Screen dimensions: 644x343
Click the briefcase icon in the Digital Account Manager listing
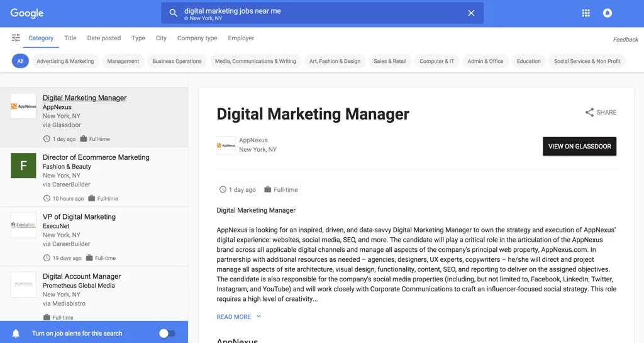pos(47,317)
